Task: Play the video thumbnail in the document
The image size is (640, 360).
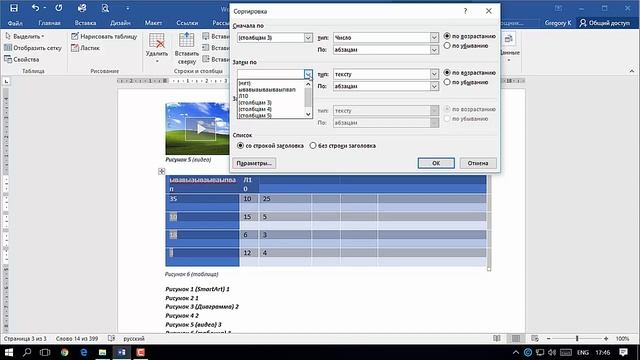Action: (200, 129)
